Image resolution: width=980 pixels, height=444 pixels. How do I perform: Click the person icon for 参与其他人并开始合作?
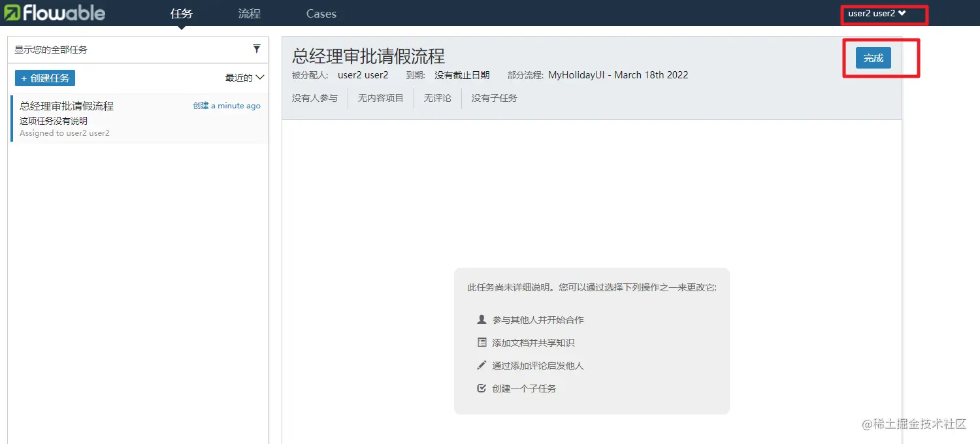coord(482,319)
